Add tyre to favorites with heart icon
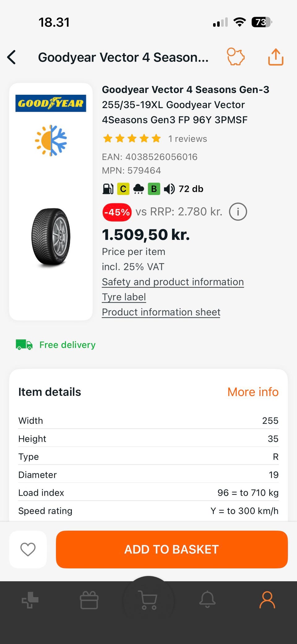 pos(28,549)
